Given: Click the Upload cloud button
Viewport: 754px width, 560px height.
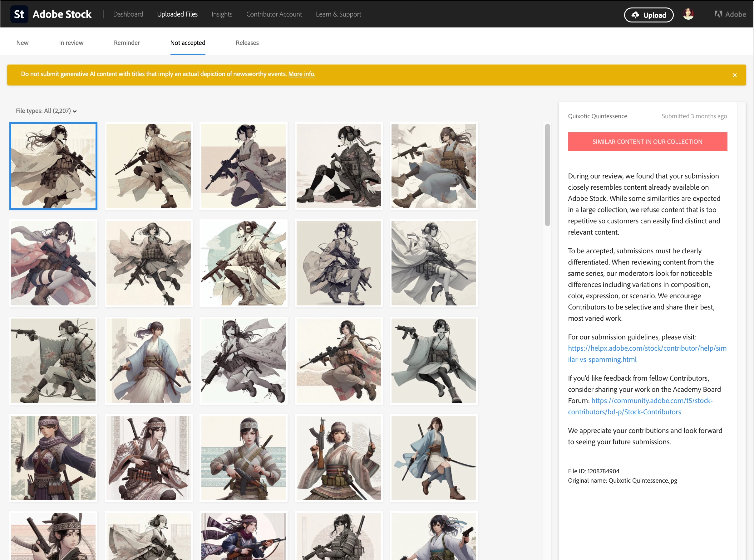Looking at the screenshot, I should (648, 15).
